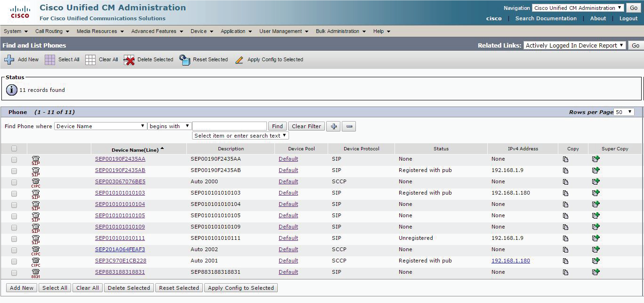
Task: Click the Delete Selected red X icon
Action: coord(129,60)
